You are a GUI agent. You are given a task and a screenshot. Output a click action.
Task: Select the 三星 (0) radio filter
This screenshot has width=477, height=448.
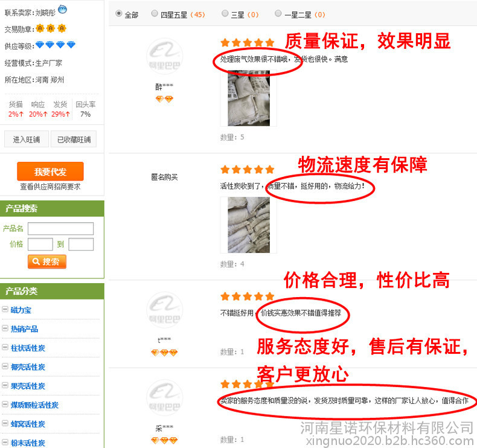tap(225, 13)
